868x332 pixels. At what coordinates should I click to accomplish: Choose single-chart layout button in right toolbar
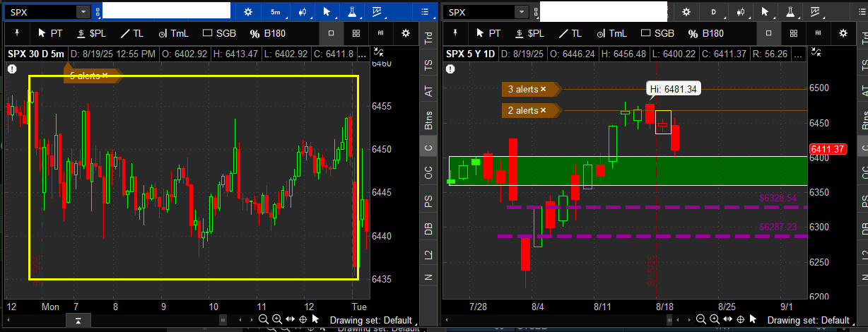click(768, 33)
